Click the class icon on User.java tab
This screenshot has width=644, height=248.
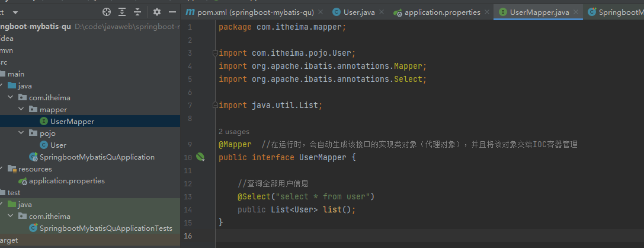(337, 12)
